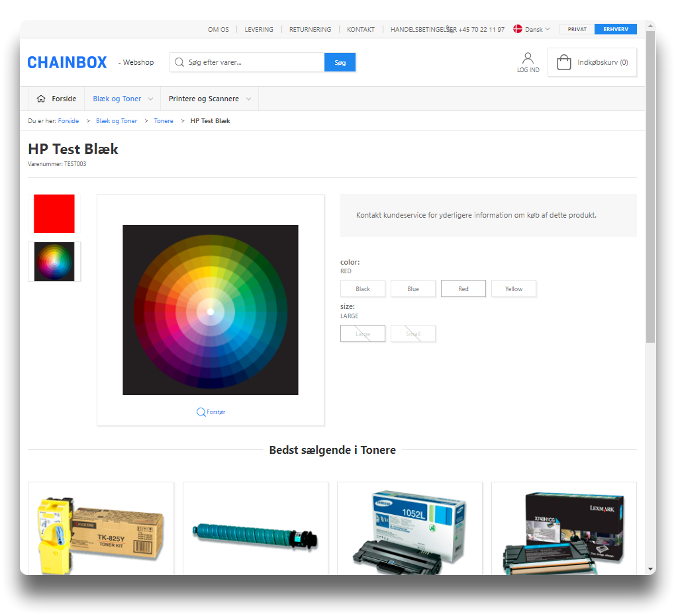Screen dimensions: 676x616
Task: Click the phone icon by +45 number
Action: (450, 29)
